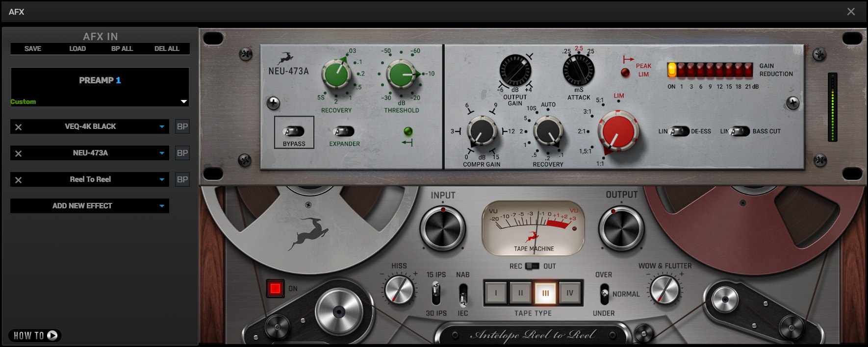Click the Tape Machine VU meter
This screenshot has height=347, width=868.
point(534,229)
